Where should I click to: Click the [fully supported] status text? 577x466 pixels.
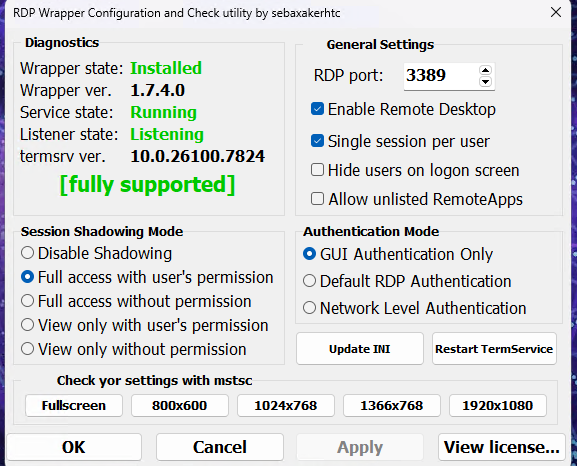(147, 184)
